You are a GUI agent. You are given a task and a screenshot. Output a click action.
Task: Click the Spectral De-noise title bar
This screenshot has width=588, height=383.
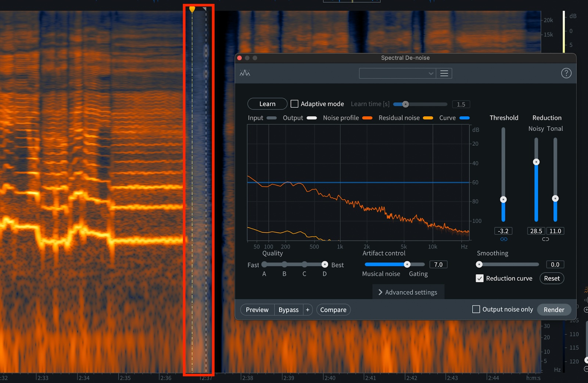tap(405, 58)
